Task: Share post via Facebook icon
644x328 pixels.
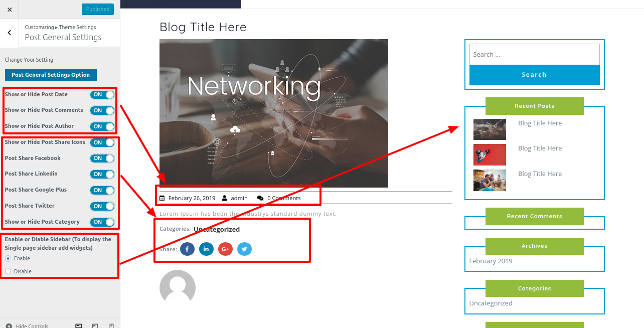Action: pyautogui.click(x=187, y=249)
